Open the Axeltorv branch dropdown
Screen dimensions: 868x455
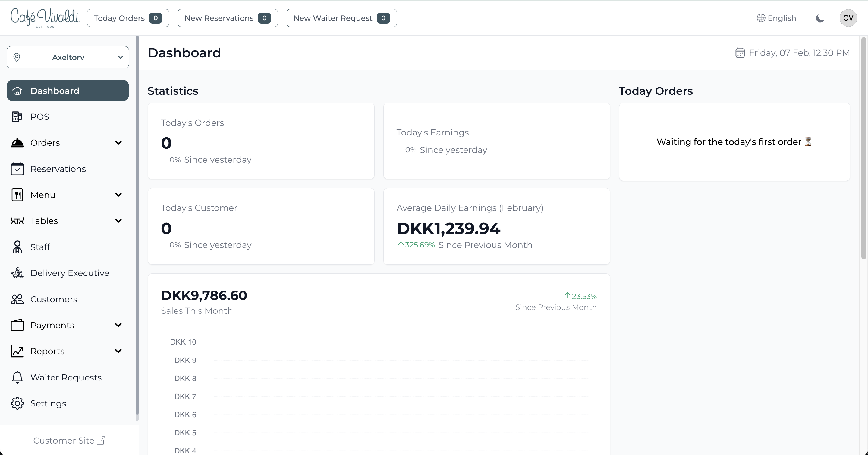(x=68, y=57)
